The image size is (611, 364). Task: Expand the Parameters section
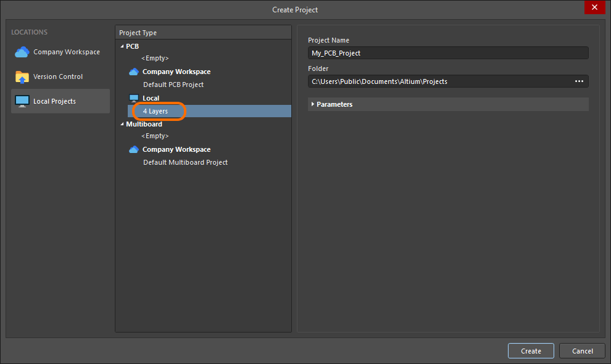coord(312,104)
